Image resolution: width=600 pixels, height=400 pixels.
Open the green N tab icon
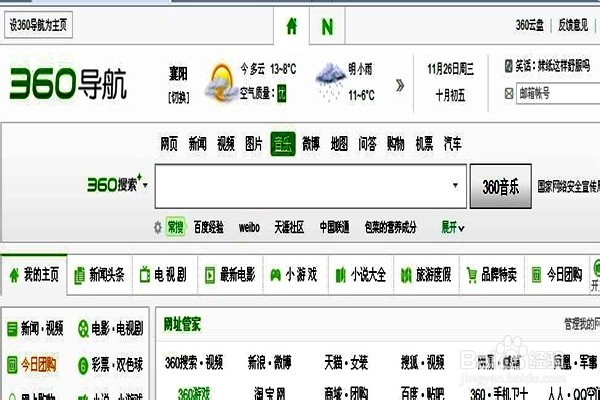pyautogui.click(x=327, y=27)
